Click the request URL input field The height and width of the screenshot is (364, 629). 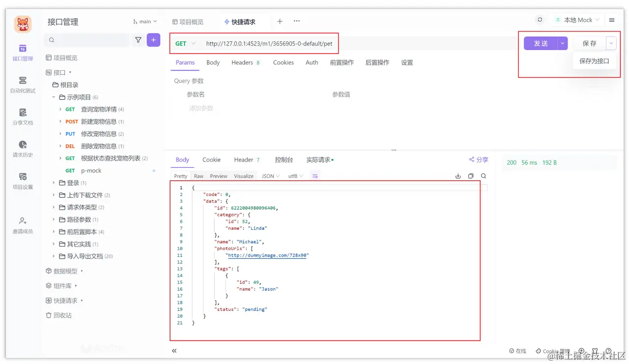pos(269,44)
